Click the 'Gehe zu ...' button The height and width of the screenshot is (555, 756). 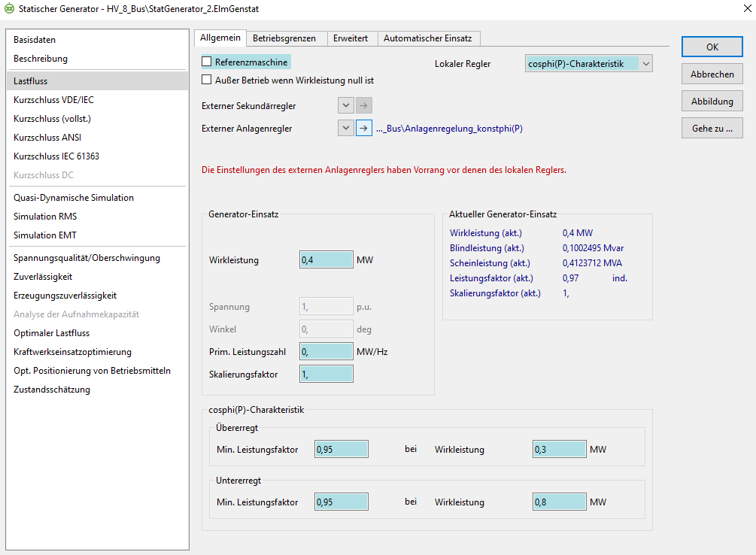(711, 128)
